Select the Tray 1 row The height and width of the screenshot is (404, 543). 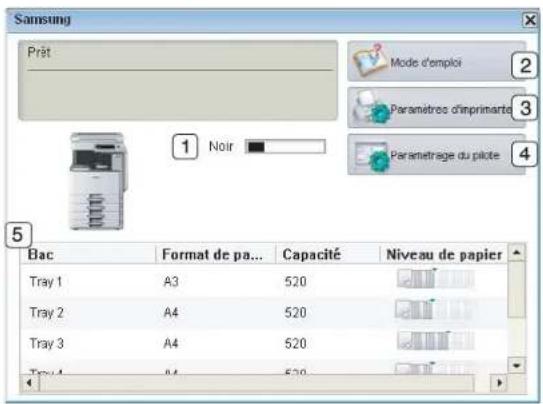click(x=264, y=281)
